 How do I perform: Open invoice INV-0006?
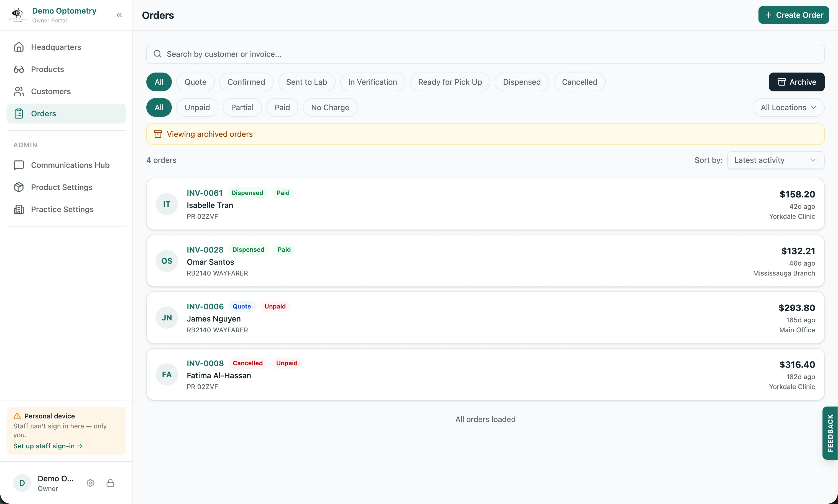(205, 306)
